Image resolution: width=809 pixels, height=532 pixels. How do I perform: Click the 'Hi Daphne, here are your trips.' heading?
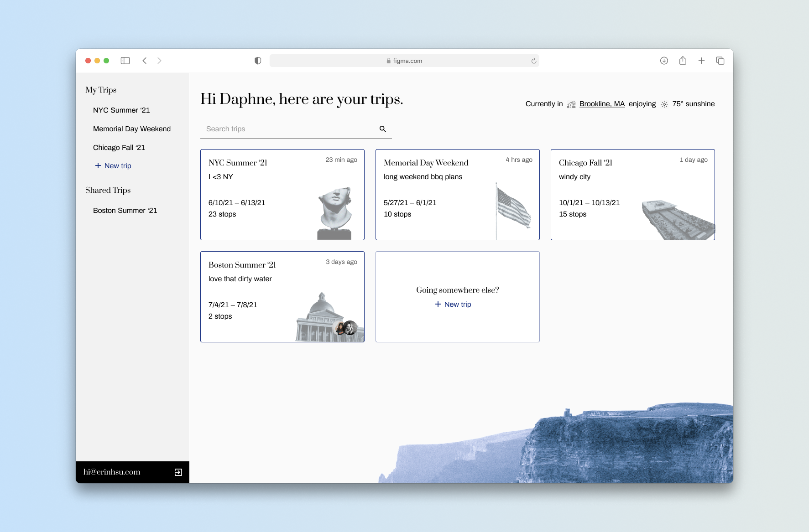click(302, 99)
